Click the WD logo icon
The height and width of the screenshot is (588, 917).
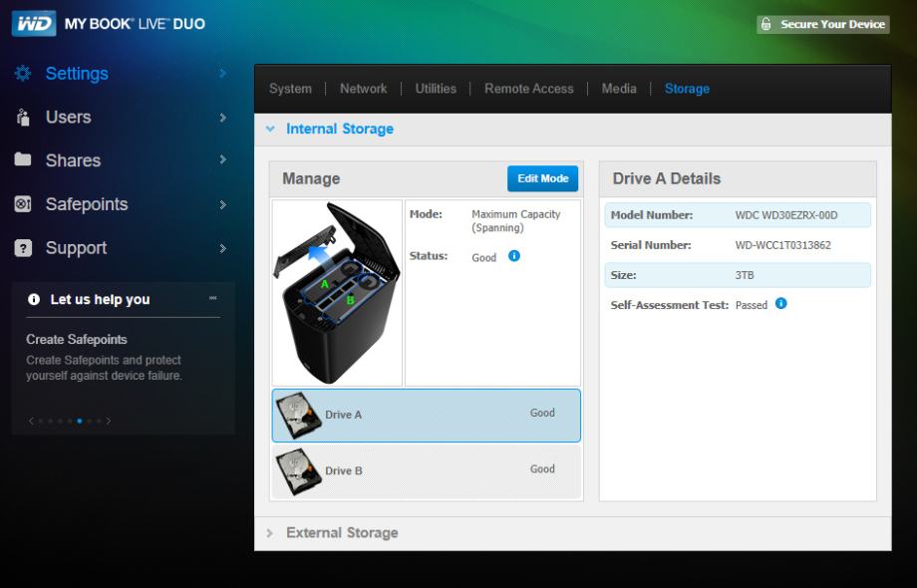point(34,23)
